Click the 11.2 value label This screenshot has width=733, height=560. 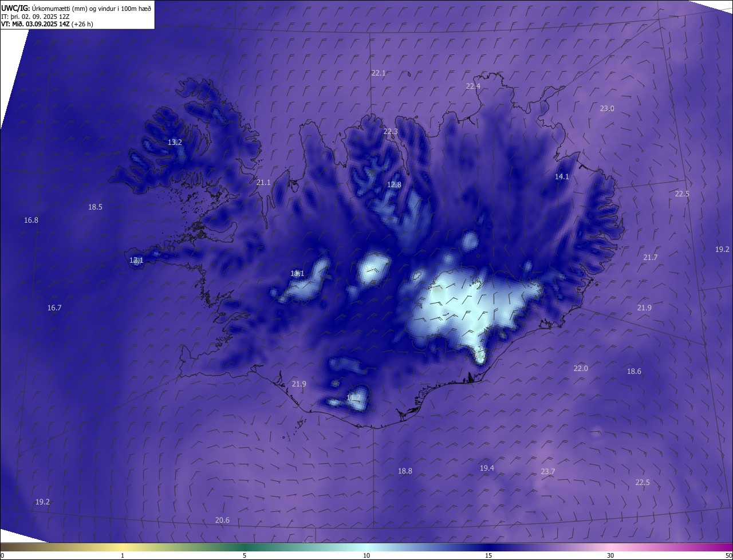tap(354, 398)
